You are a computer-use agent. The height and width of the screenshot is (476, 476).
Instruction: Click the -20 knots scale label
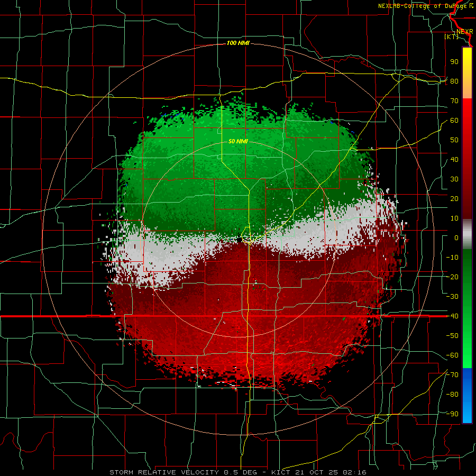pyautogui.click(x=452, y=277)
